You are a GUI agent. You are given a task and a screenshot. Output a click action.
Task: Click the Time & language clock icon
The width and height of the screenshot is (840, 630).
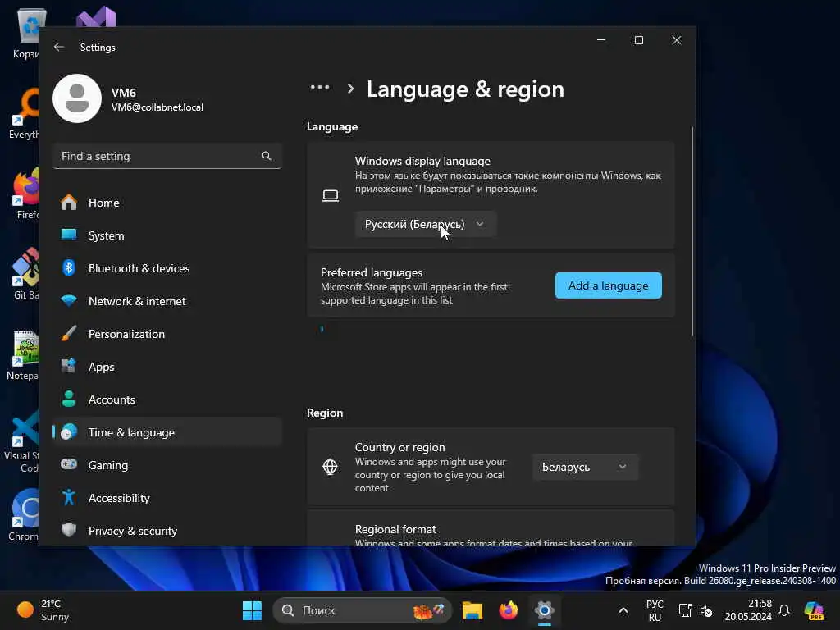pos(69,431)
